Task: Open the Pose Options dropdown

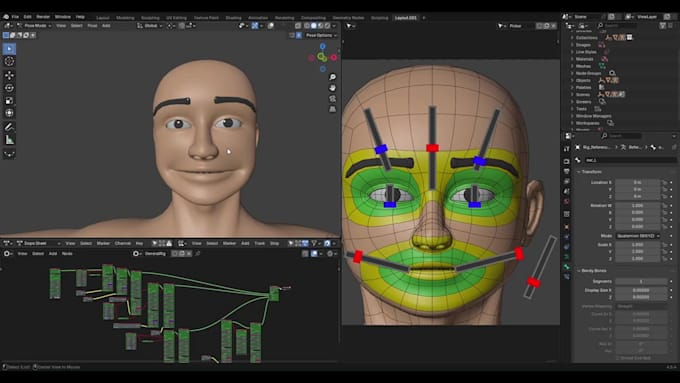Action: 321,36
